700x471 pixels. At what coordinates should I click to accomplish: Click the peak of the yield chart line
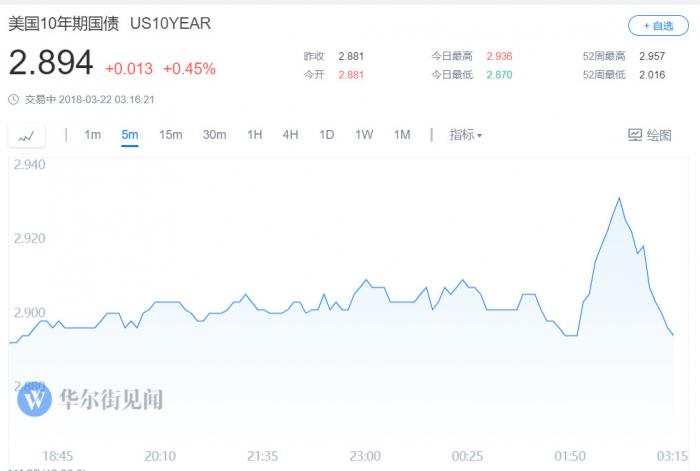pyautogui.click(x=619, y=198)
